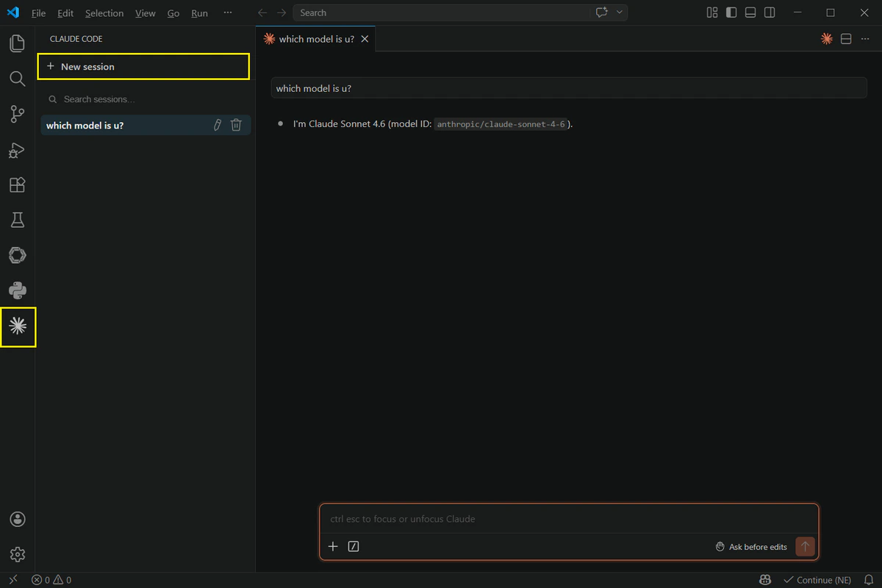
Task: Open the Testing flask icon
Action: (18, 220)
